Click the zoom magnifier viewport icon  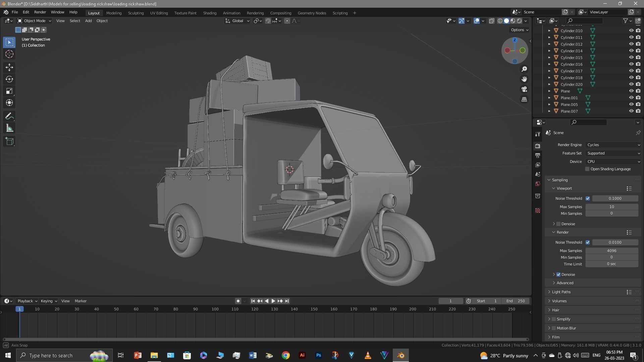point(524,69)
